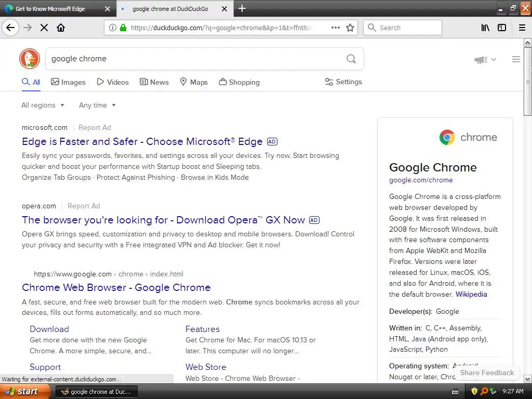Image resolution: width=532 pixels, height=399 pixels.
Task: Click the opera.com ad domain text
Action: tap(38, 206)
